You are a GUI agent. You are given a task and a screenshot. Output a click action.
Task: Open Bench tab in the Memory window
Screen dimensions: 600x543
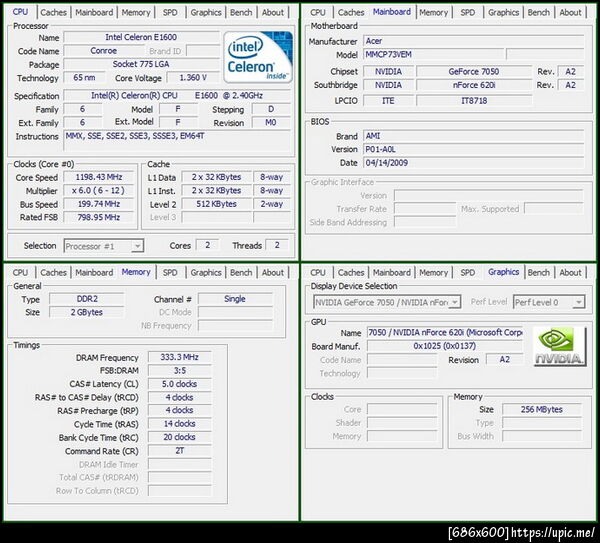click(241, 272)
